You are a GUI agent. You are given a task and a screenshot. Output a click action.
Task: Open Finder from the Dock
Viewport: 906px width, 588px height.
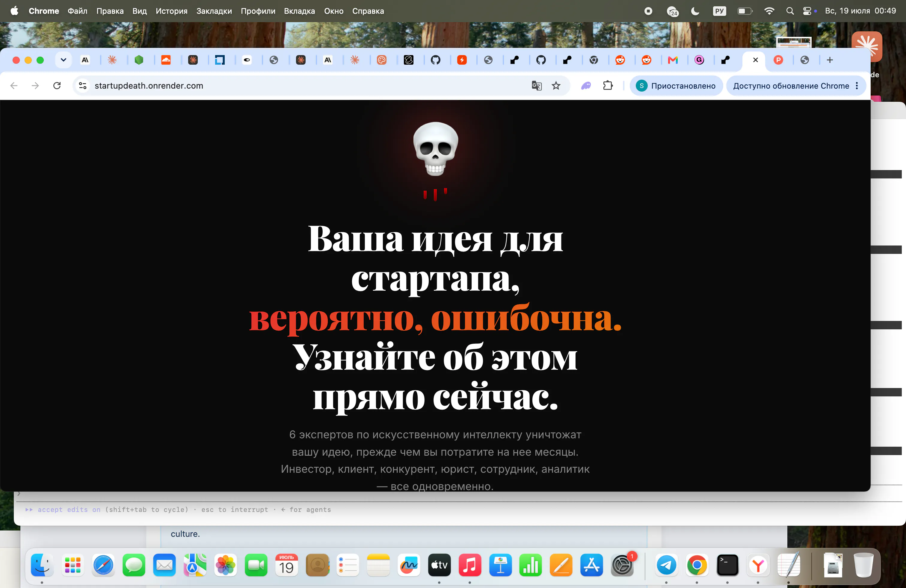[42, 565]
